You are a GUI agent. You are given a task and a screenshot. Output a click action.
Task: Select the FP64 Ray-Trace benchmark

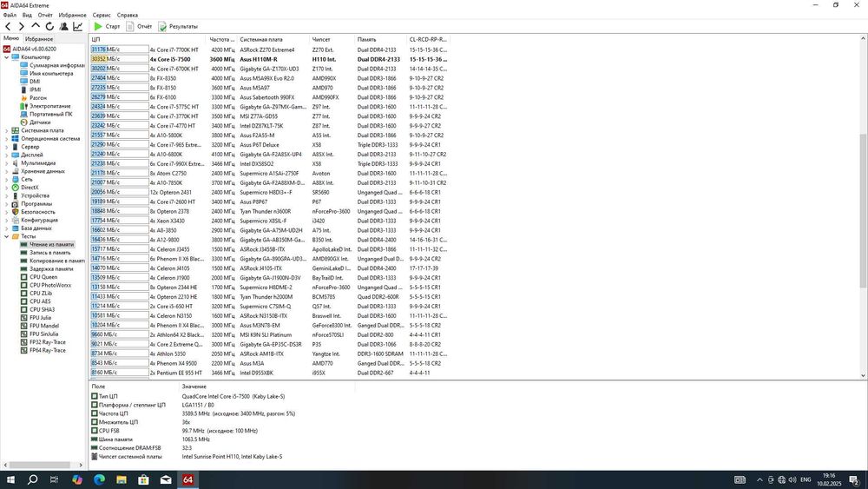[47, 350]
